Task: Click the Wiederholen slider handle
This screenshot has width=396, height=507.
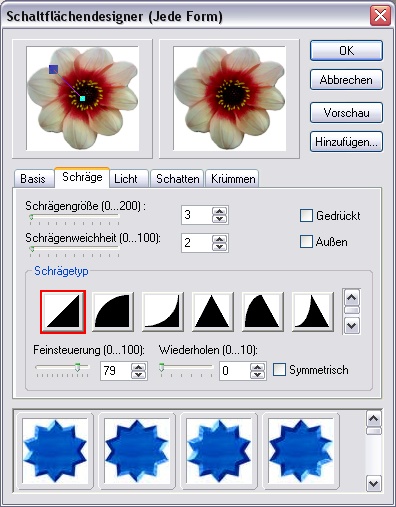Action: 162,367
